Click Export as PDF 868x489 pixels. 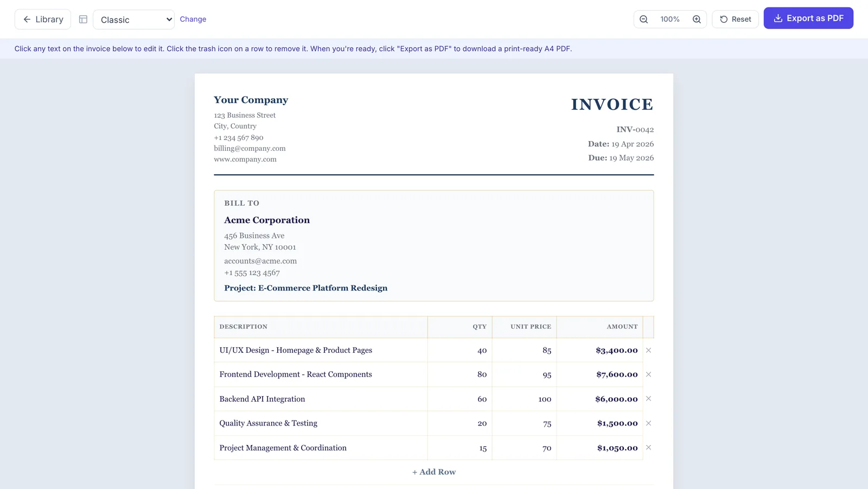[x=808, y=18]
